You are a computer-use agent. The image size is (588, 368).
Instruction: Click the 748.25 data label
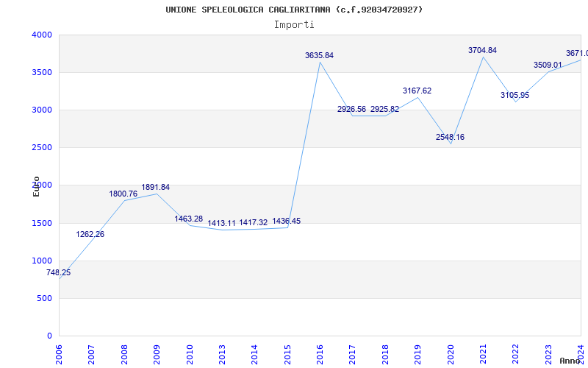[x=59, y=272]
